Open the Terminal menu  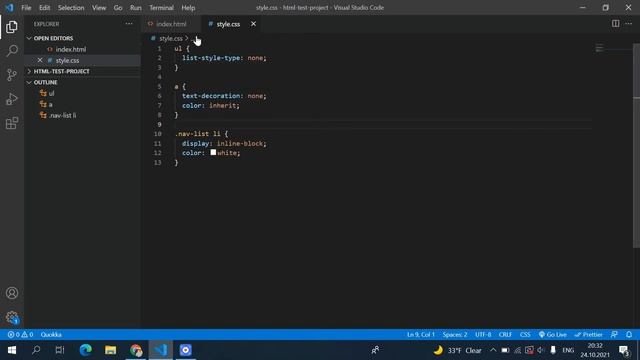[161, 8]
